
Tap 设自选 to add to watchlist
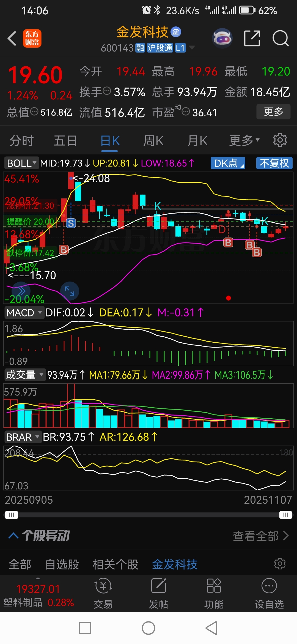pyautogui.click(x=269, y=594)
